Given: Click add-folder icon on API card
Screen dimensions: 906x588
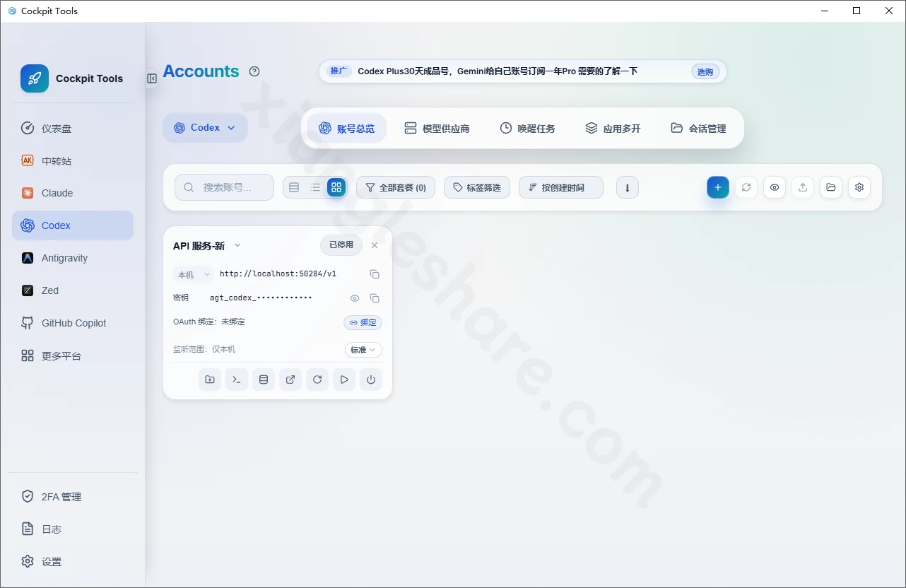Looking at the screenshot, I should 210,380.
